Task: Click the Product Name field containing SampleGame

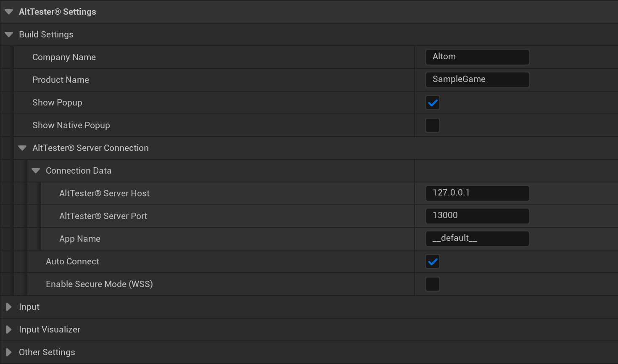Action: 477,79
